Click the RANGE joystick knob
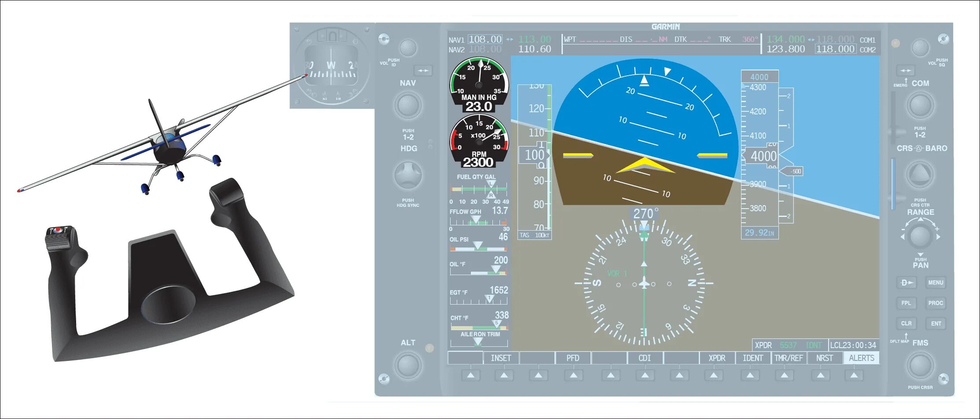The height and width of the screenshot is (419, 980). pyautogui.click(x=920, y=237)
